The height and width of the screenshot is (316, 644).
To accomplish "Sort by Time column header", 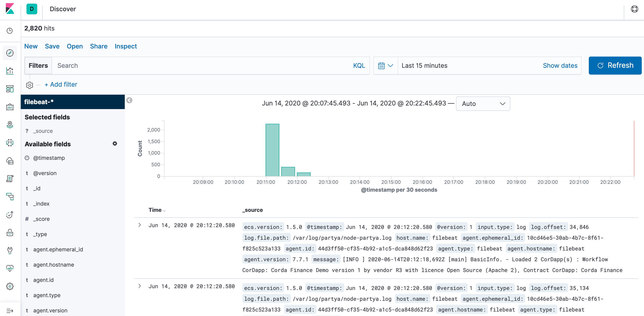I will click(157, 210).
